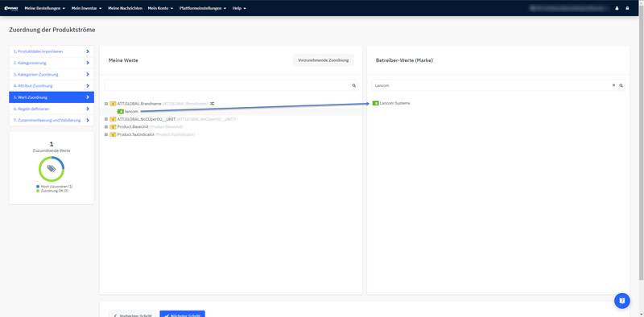Open the Help menu
Viewport: 644px width, 317px height.
[239, 8]
